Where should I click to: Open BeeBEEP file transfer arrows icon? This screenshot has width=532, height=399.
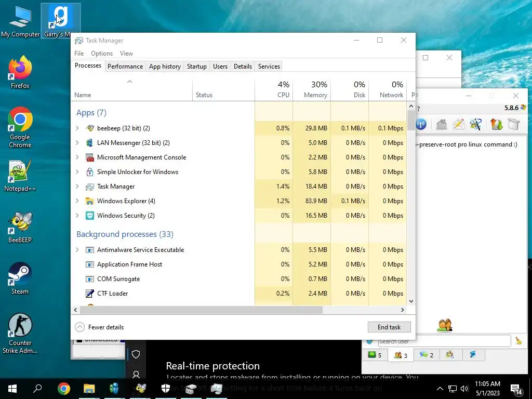496,124
